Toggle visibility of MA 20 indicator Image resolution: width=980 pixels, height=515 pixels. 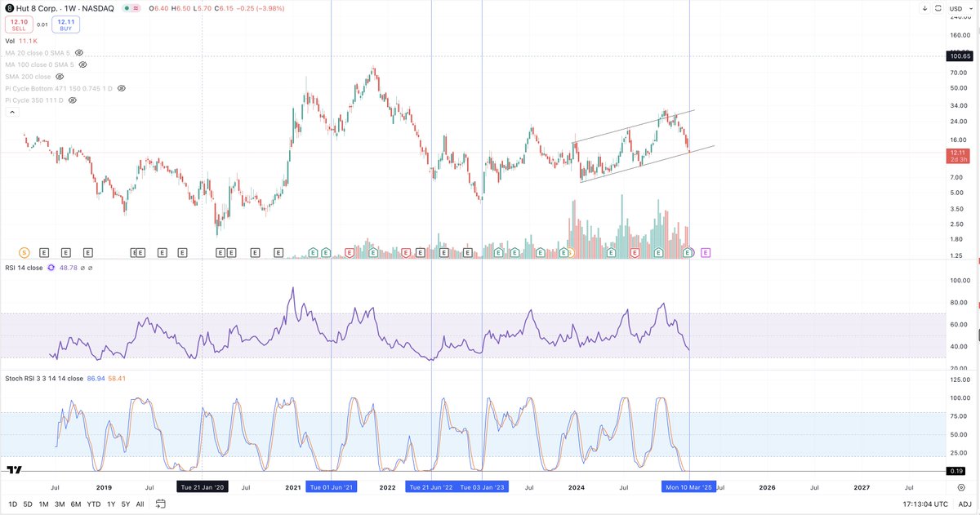(79, 52)
